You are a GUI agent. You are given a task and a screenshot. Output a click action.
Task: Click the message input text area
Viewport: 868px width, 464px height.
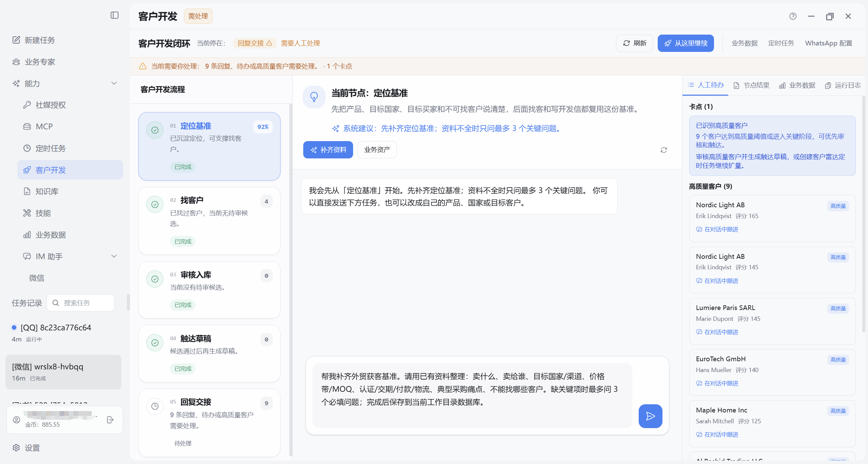click(x=472, y=395)
